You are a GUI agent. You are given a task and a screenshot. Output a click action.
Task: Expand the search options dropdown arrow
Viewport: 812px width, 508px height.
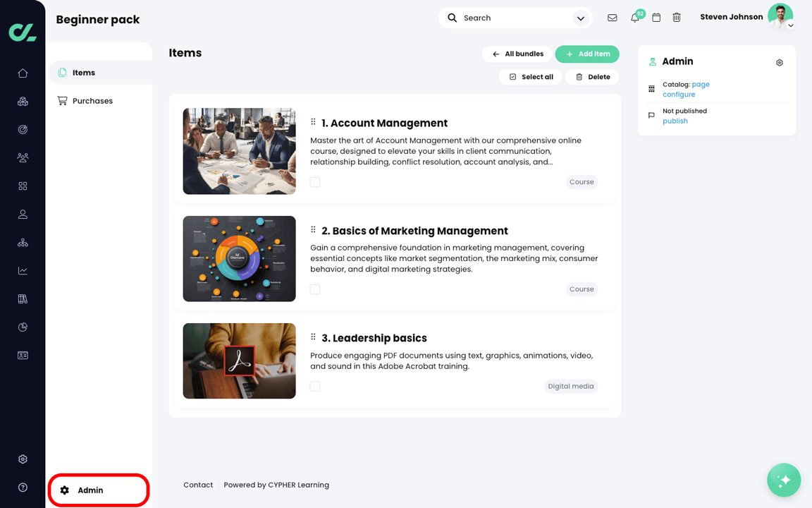pyautogui.click(x=581, y=18)
